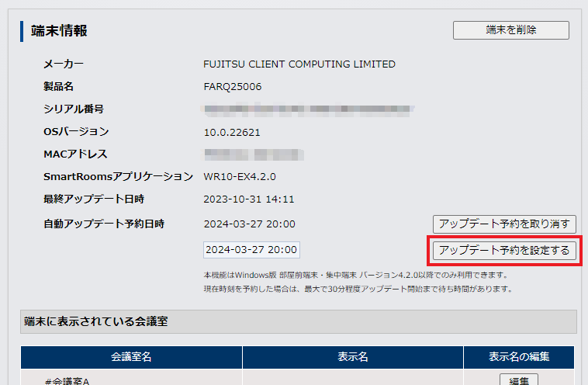Screen dimensions: 588x385
Task: Click 編集 button for 会議室A row
Action: [x=518, y=380]
